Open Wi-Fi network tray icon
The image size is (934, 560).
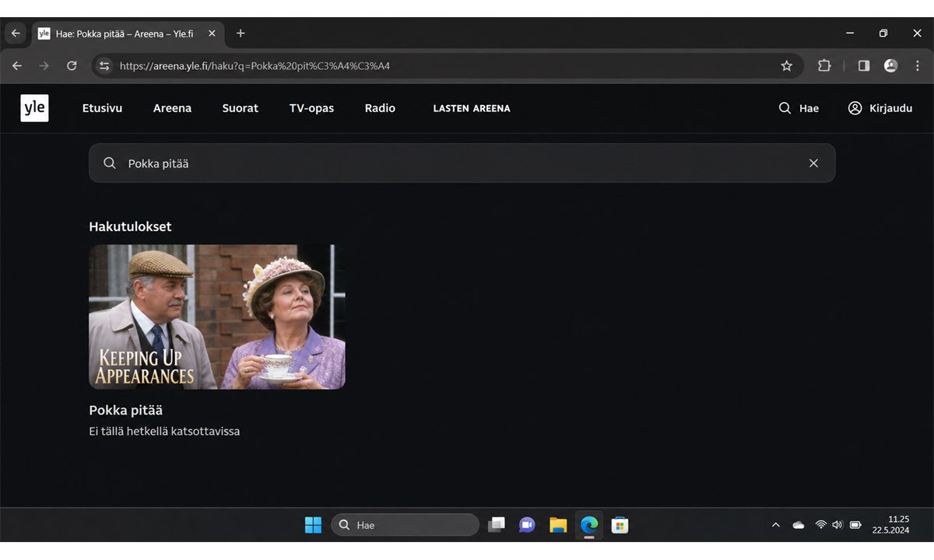[x=820, y=525]
